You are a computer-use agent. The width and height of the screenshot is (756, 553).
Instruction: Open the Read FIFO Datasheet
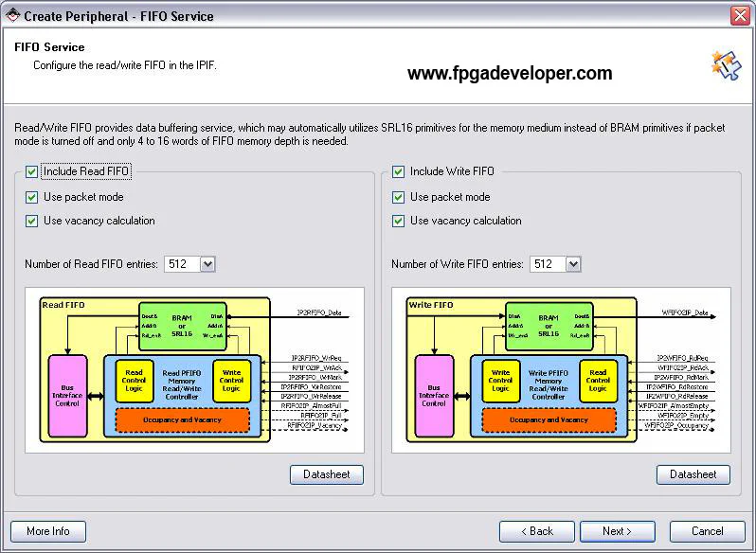click(x=326, y=474)
